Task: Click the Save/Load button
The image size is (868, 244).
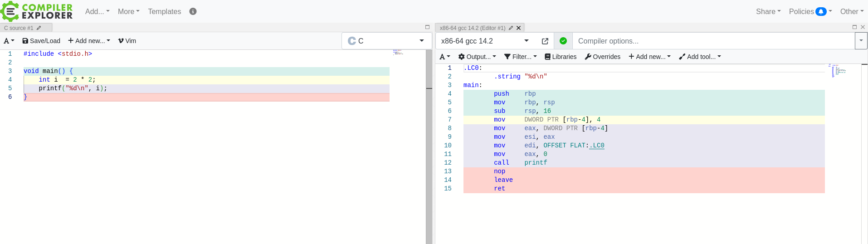Action: pos(41,41)
